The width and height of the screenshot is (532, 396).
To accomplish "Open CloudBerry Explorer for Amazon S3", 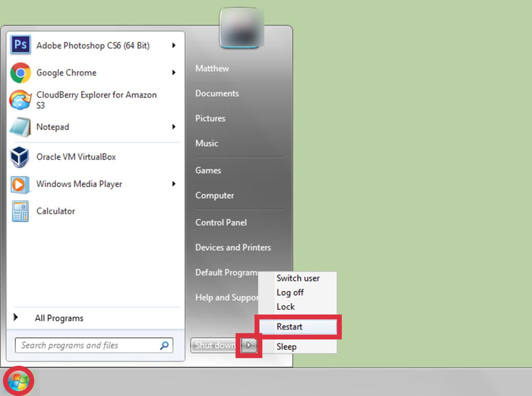I will click(96, 100).
